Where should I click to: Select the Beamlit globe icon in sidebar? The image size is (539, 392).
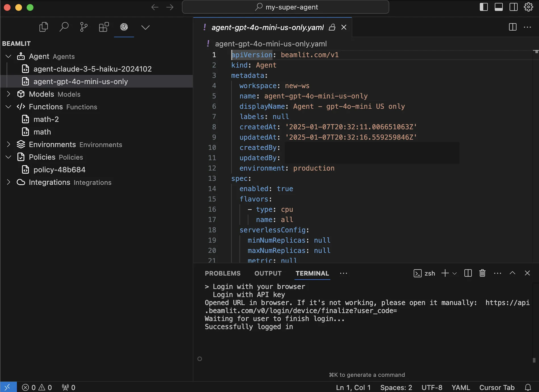pos(124,27)
